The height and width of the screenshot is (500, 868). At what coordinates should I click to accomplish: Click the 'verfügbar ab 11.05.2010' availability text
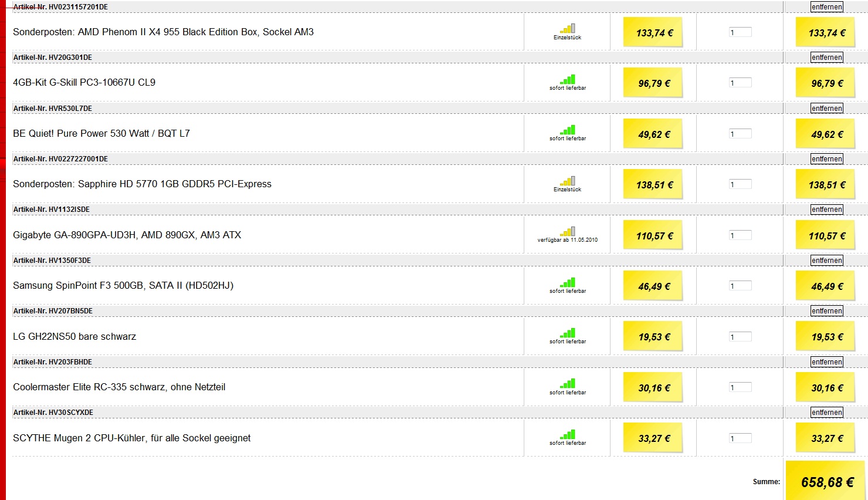coord(568,240)
